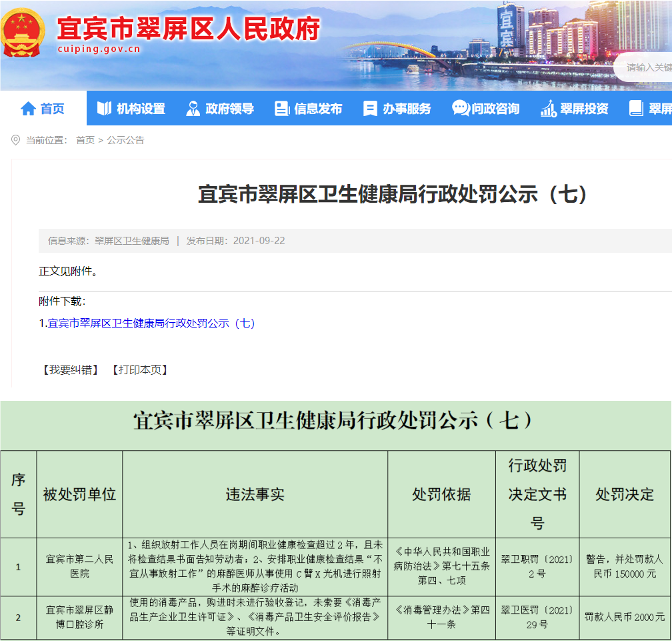
Task: Click the 机构设置 building icon
Action: point(104,109)
